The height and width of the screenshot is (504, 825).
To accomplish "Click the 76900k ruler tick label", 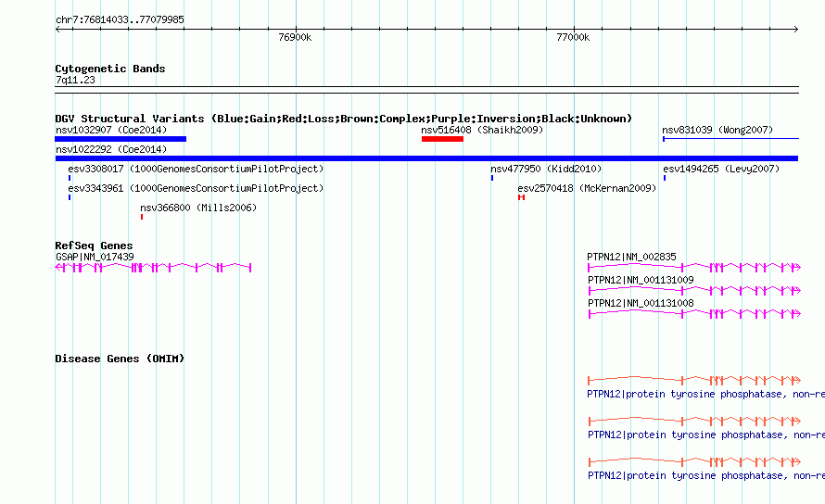I will [295, 37].
